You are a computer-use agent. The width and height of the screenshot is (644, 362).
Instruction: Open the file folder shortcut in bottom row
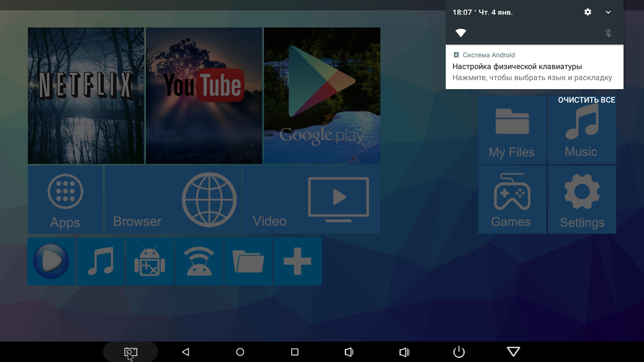point(249,261)
